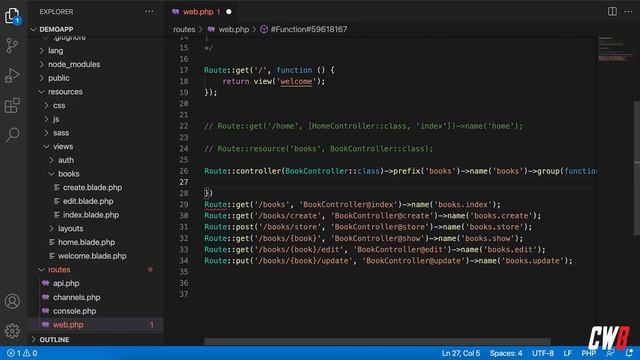Click Explorer more actions ellipsis

(x=149, y=12)
